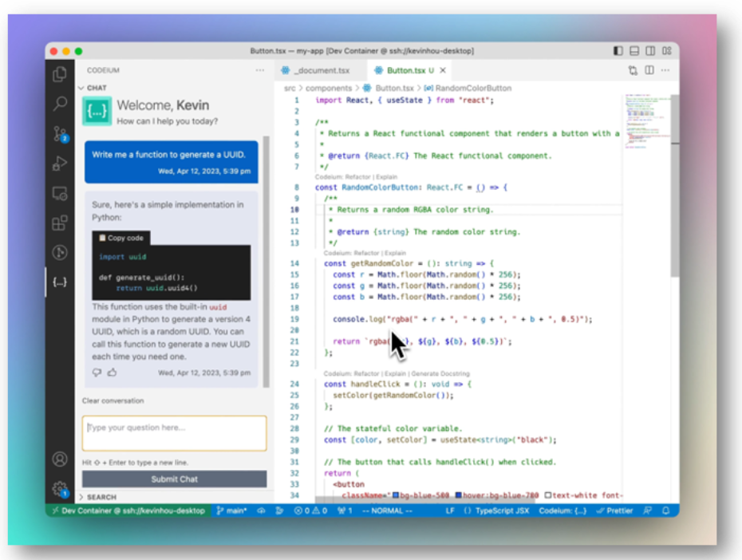Toggle the secondary sidebar layout button
The image size is (742, 560).
click(x=650, y=51)
